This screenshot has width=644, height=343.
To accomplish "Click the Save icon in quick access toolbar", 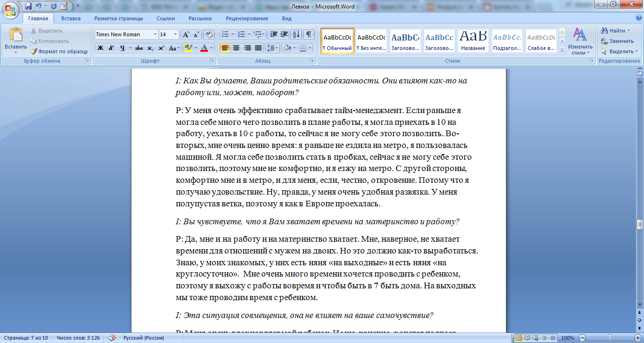I will (28, 6).
